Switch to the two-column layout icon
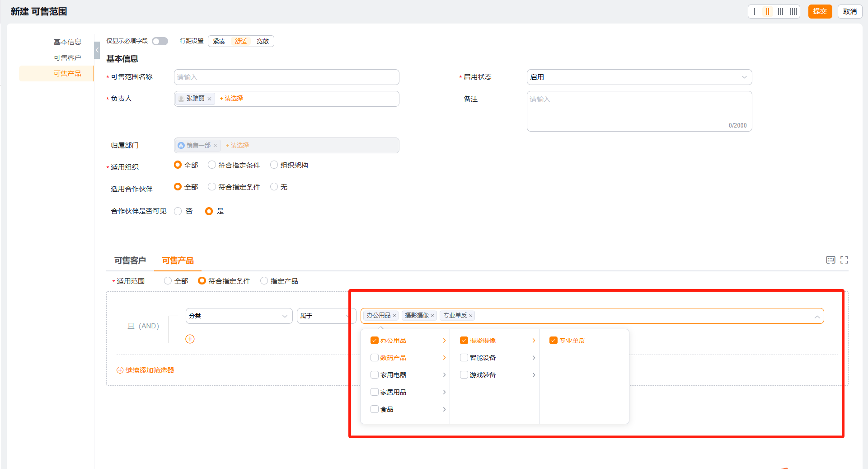The width and height of the screenshot is (868, 469). click(x=767, y=12)
